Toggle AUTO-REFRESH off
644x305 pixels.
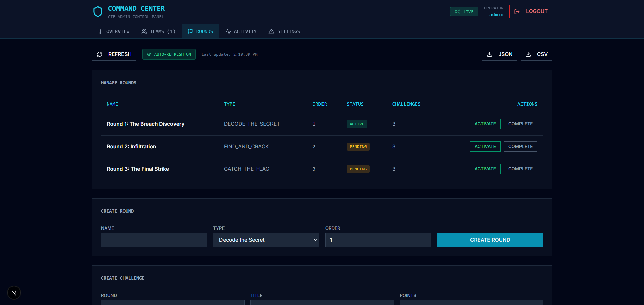click(169, 54)
